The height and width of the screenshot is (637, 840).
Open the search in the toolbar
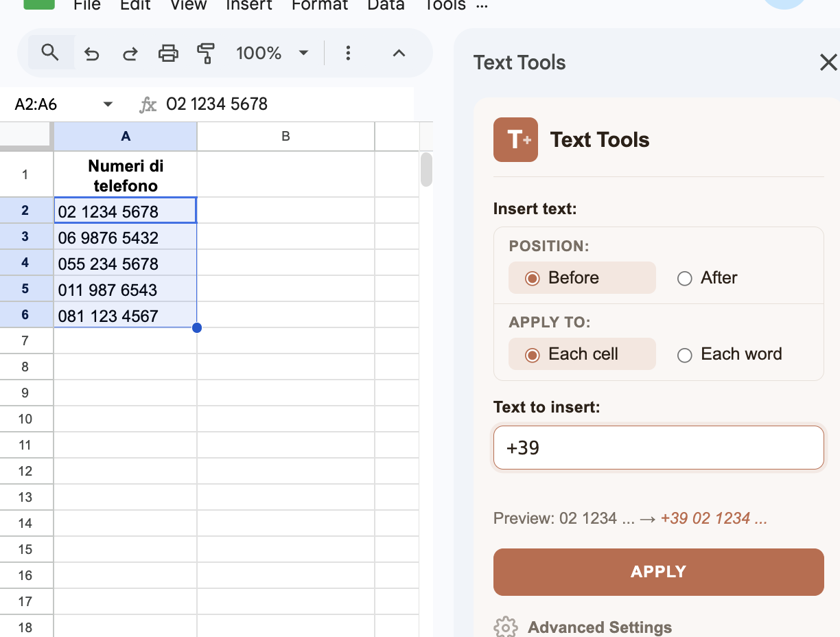[x=49, y=53]
